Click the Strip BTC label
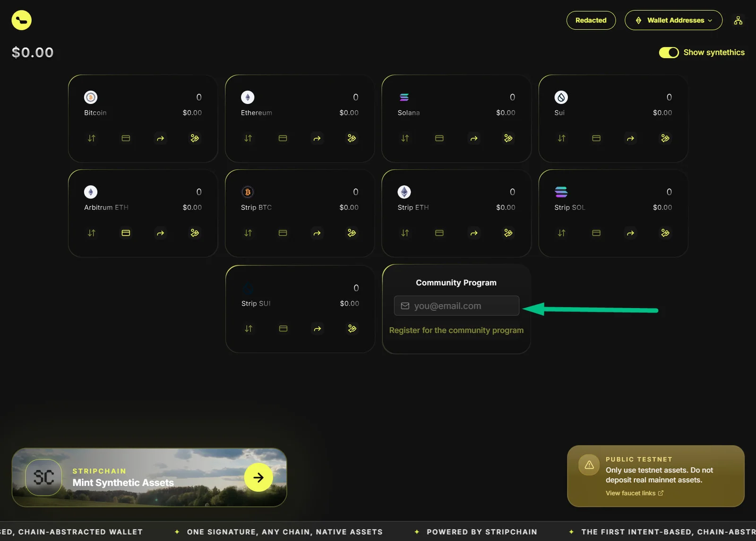Image resolution: width=756 pixels, height=541 pixels. click(256, 207)
